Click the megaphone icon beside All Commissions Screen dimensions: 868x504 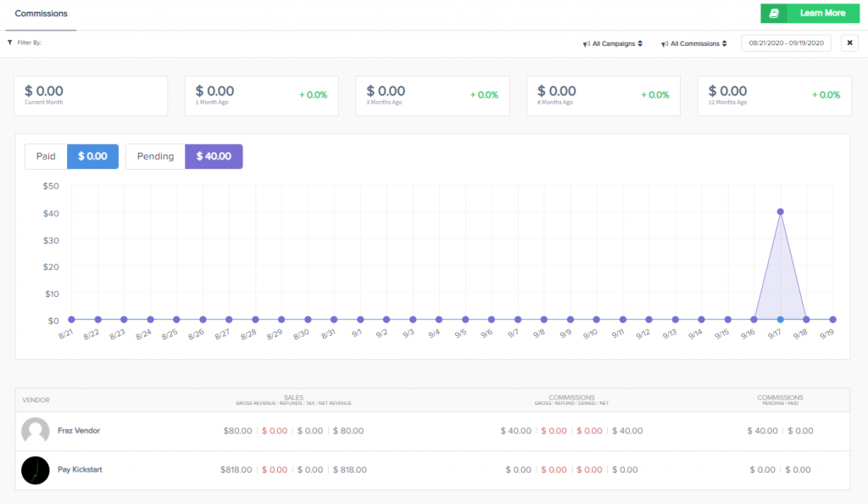click(x=664, y=43)
